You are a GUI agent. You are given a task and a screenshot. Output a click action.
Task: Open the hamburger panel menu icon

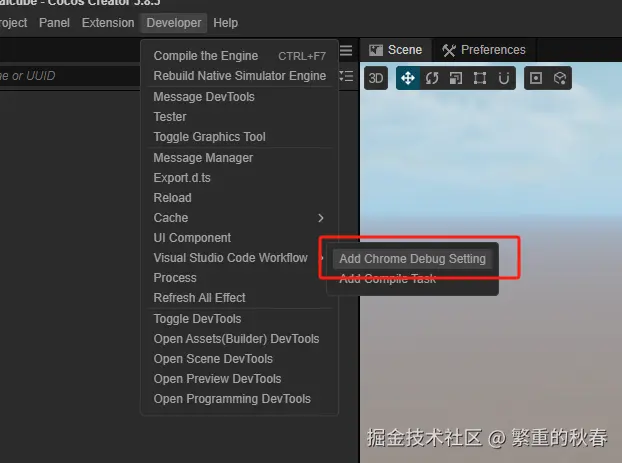(x=346, y=50)
